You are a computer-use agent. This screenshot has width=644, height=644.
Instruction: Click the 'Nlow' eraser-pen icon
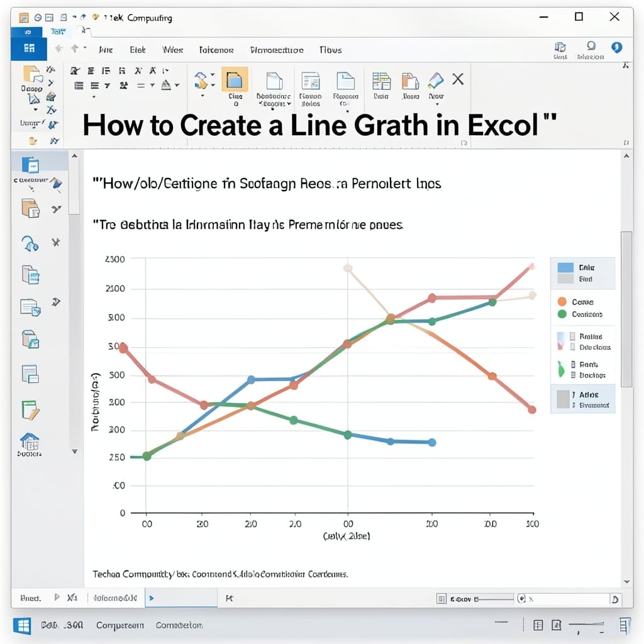(x=436, y=80)
